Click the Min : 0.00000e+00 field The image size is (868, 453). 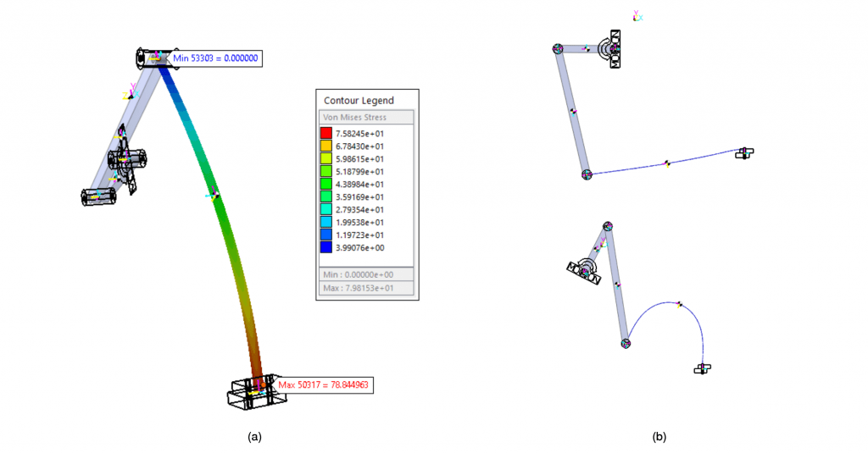point(366,274)
